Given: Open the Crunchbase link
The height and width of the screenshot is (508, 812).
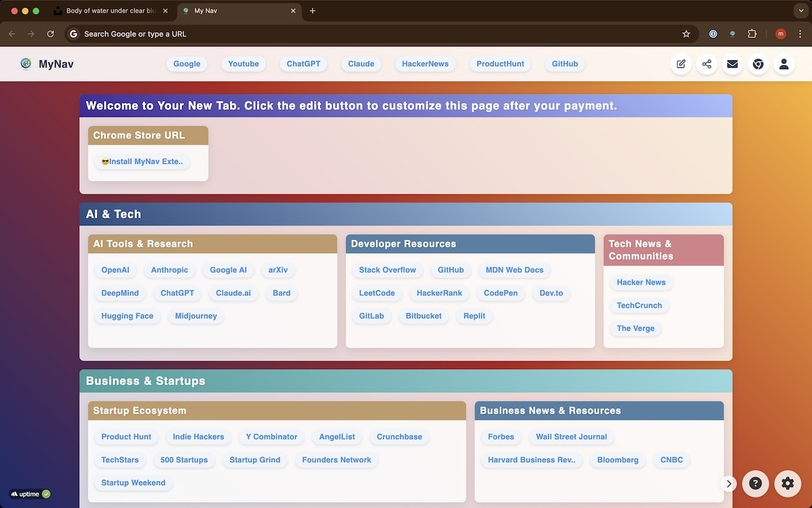Looking at the screenshot, I should (x=399, y=437).
